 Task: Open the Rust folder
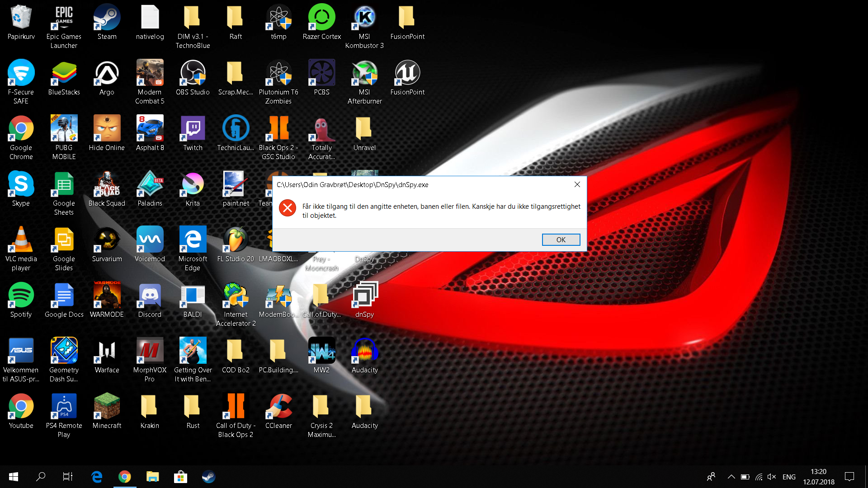pos(193,411)
